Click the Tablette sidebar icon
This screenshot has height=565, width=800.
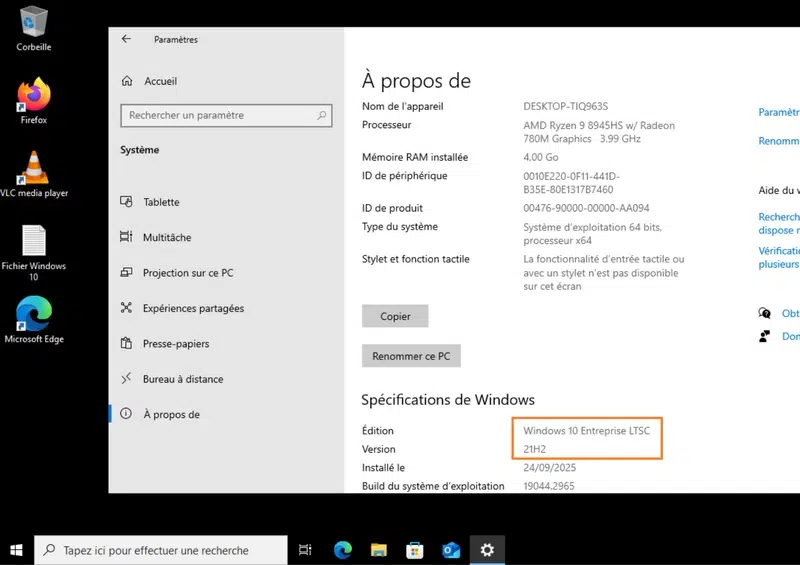click(x=126, y=202)
